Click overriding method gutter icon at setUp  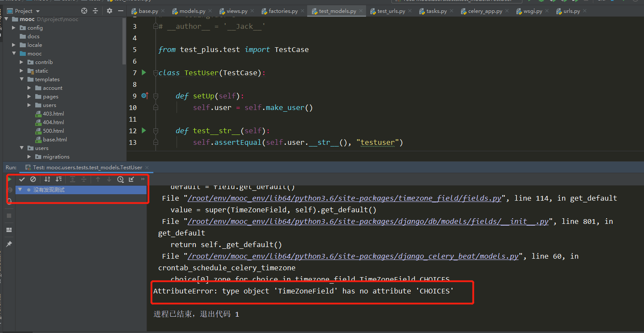[145, 95]
